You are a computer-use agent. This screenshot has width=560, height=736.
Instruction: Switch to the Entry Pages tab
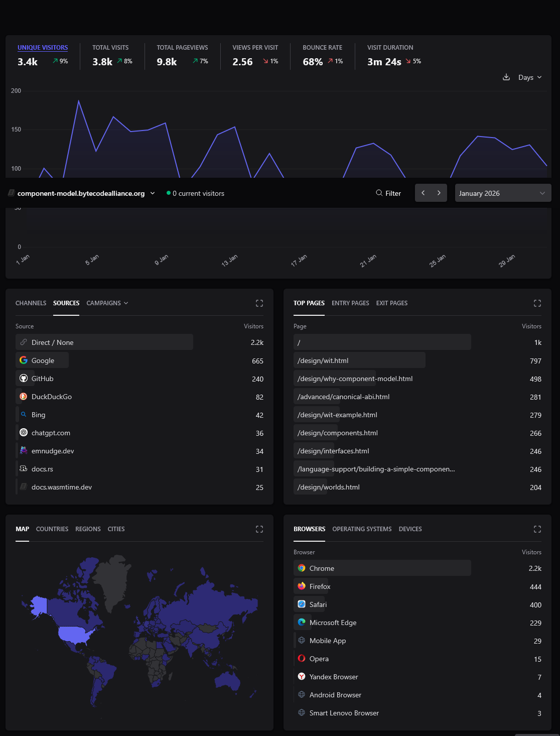click(x=350, y=303)
